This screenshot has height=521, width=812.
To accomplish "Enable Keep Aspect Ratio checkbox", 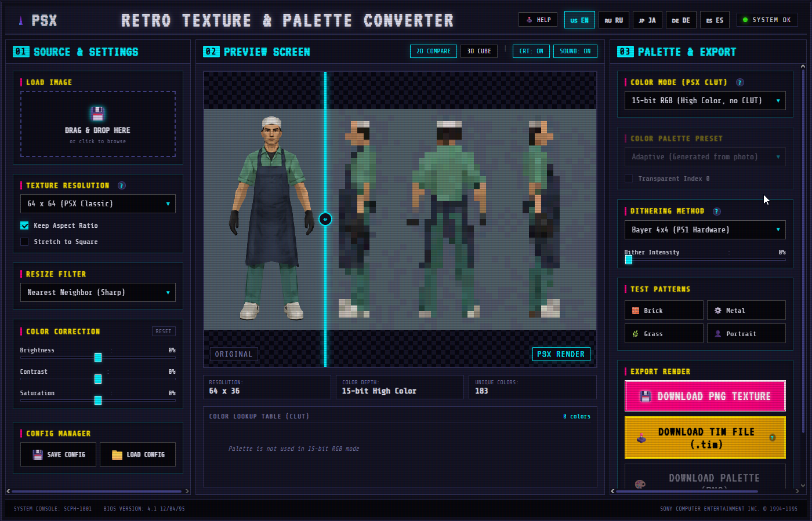I will click(24, 225).
